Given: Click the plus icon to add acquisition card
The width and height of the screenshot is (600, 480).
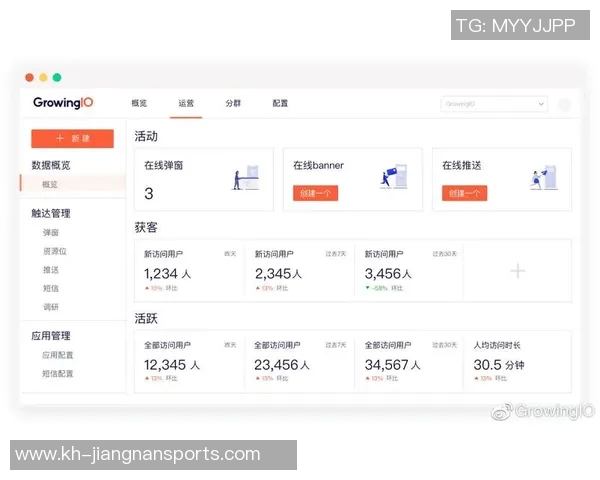Looking at the screenshot, I should click(517, 270).
